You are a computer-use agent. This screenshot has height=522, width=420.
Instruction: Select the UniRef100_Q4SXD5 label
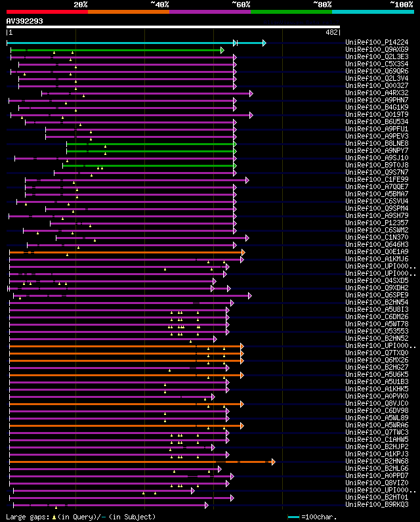pos(377,280)
